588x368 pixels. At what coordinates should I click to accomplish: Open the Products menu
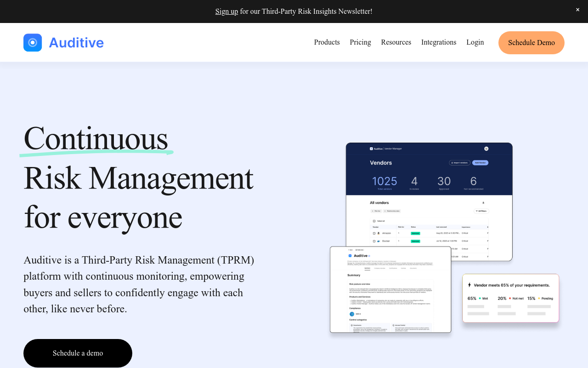click(x=327, y=42)
